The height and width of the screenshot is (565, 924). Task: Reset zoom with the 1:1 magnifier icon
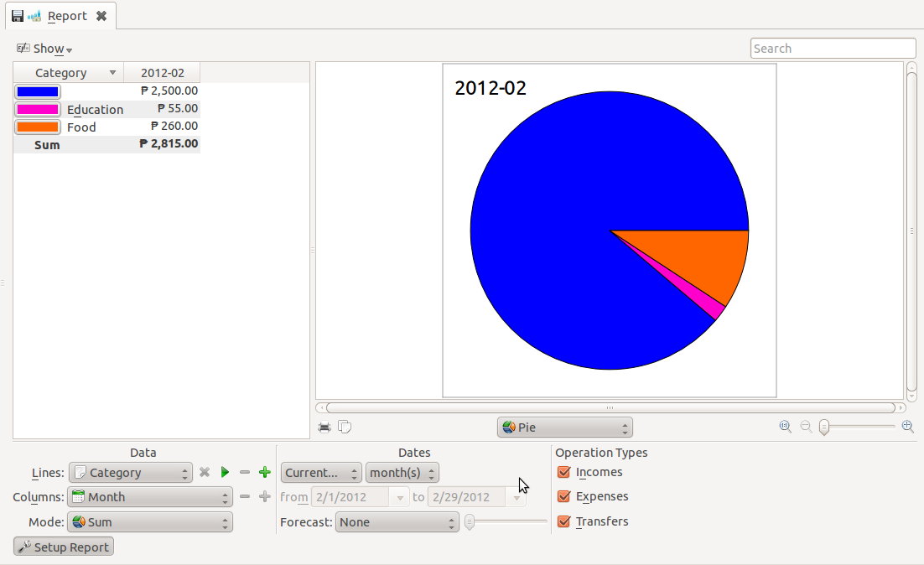point(784,427)
